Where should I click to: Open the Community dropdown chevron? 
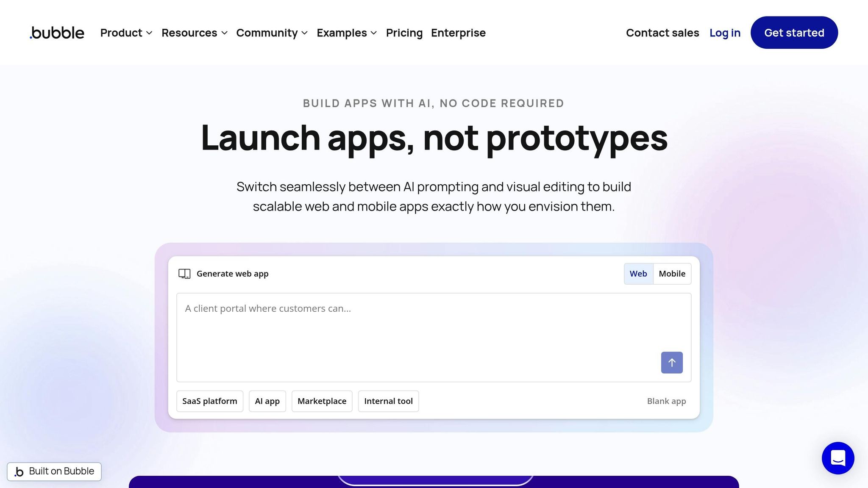(x=304, y=33)
